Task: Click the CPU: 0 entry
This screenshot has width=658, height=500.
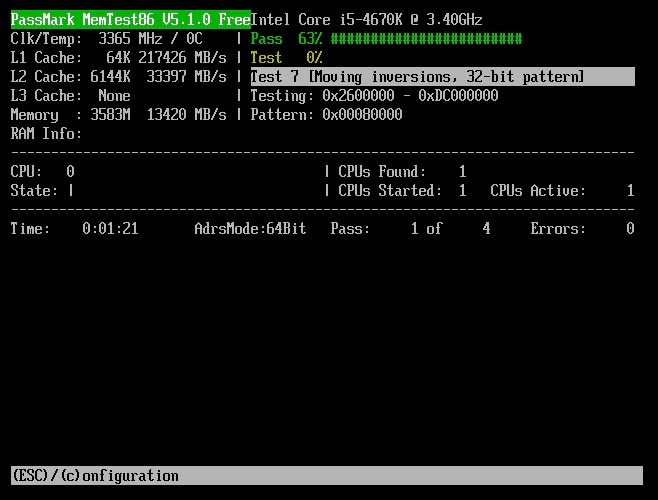Action: (x=43, y=172)
